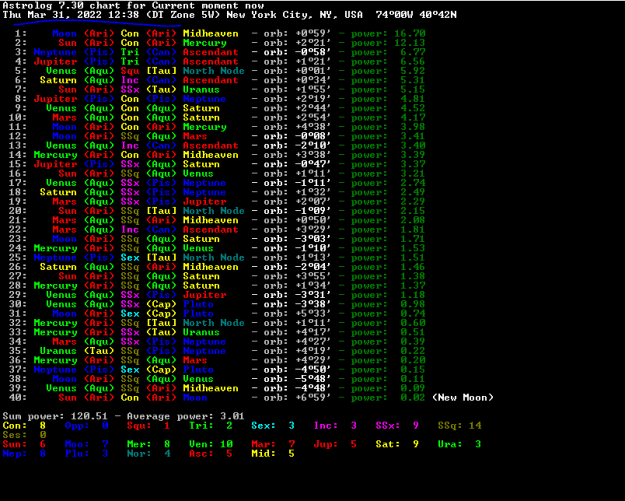Click power value 0.11 in row 38

[413, 379]
